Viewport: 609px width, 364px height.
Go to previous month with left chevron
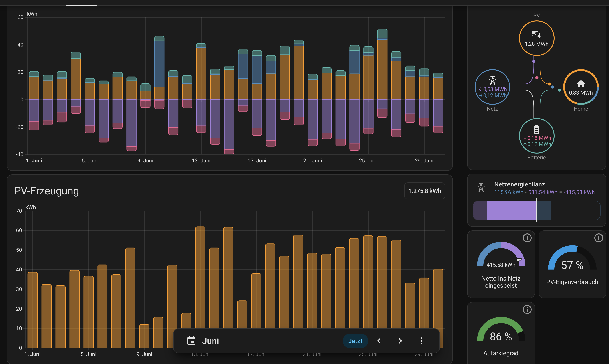click(379, 341)
